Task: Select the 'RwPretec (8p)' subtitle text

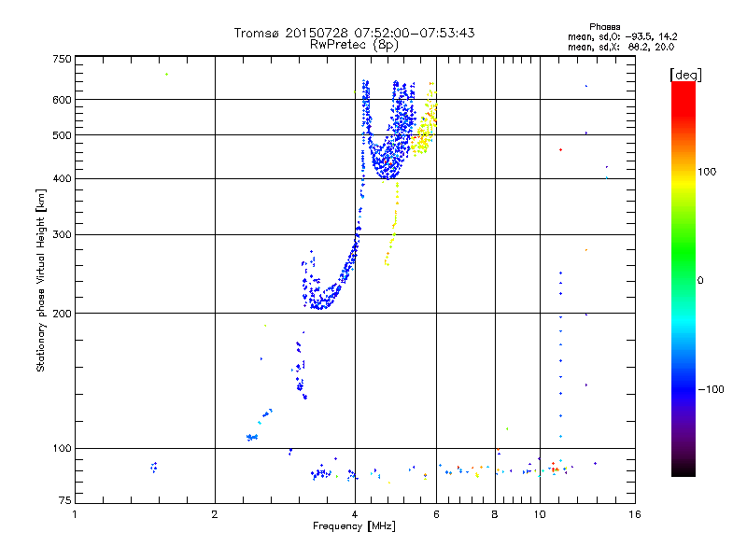Action: coord(354,45)
